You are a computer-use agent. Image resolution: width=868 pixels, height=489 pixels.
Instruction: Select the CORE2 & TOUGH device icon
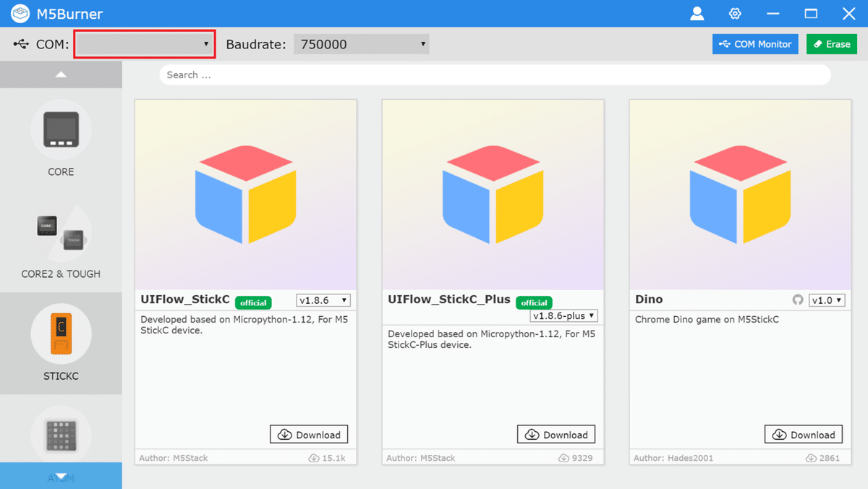click(x=61, y=231)
